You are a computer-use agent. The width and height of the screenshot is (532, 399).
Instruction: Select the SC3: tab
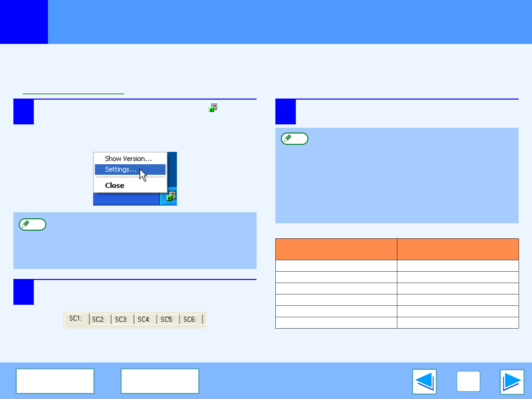121,319
